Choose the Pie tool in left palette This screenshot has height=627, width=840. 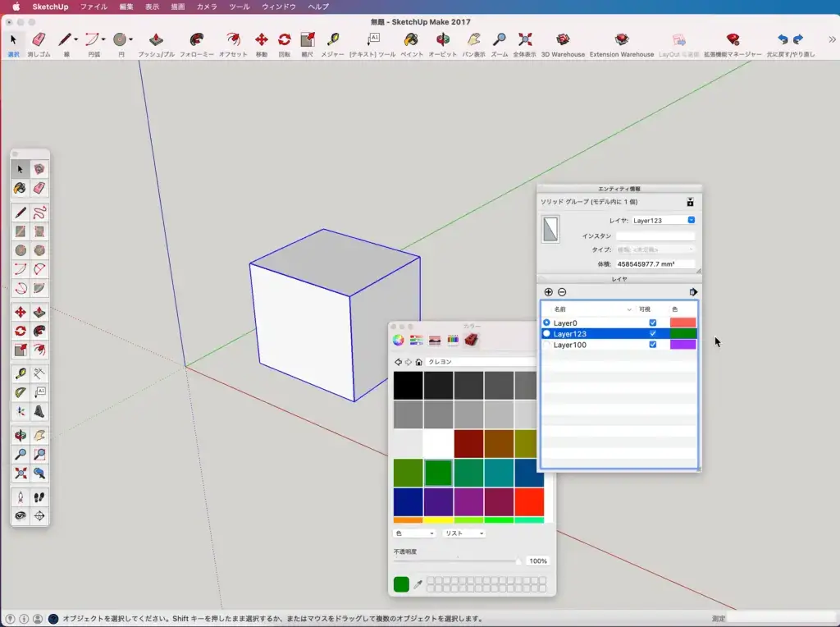(x=39, y=288)
